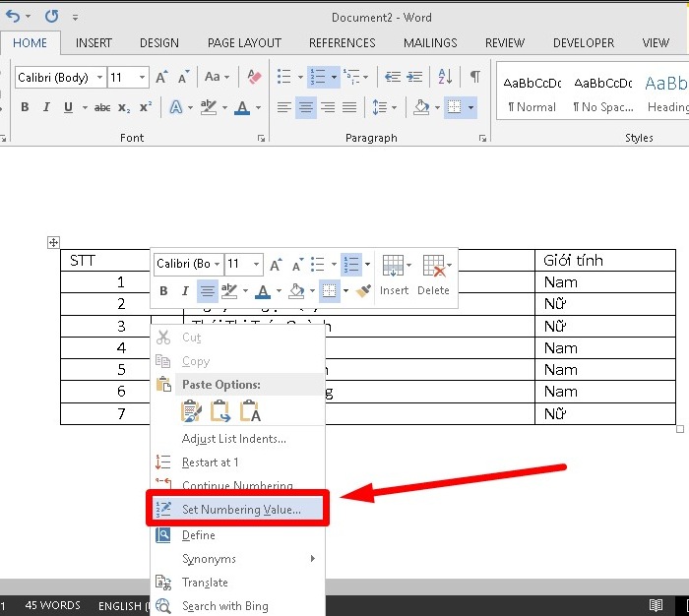Viewport: 689px width, 616px height.
Task: Open the REFERENCES tab
Action: [343, 43]
